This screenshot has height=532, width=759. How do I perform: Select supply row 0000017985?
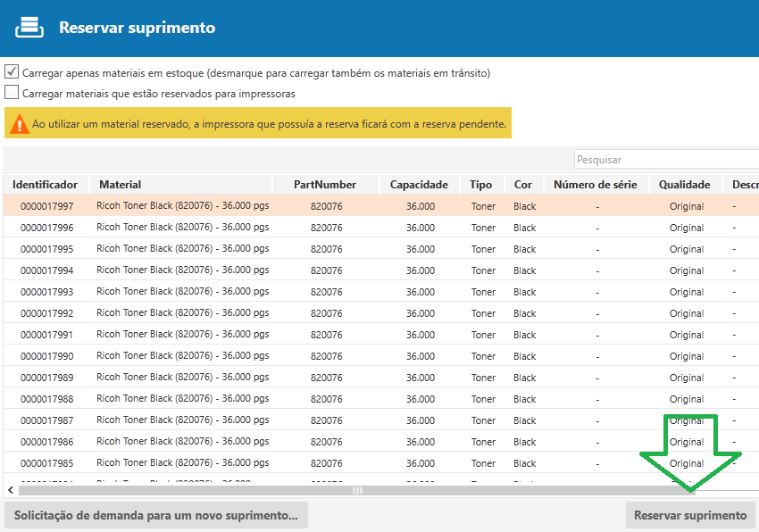(x=46, y=463)
